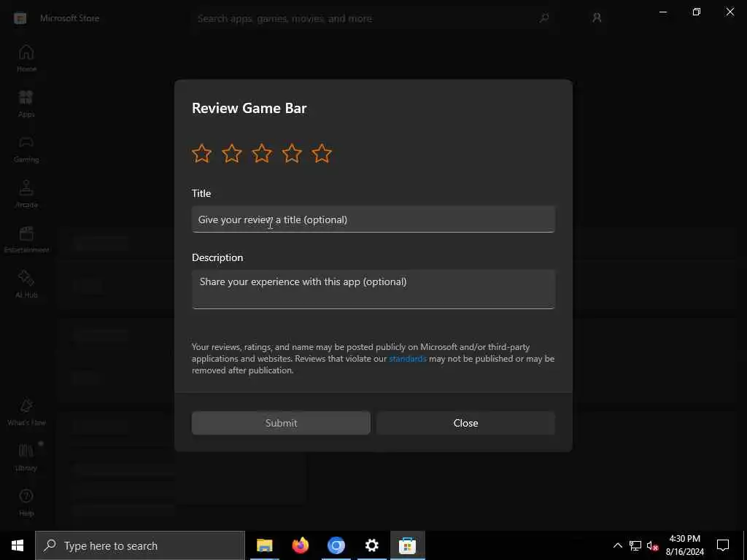Open network status tray icon
Viewport: 747px width, 560px height.
[x=635, y=545]
